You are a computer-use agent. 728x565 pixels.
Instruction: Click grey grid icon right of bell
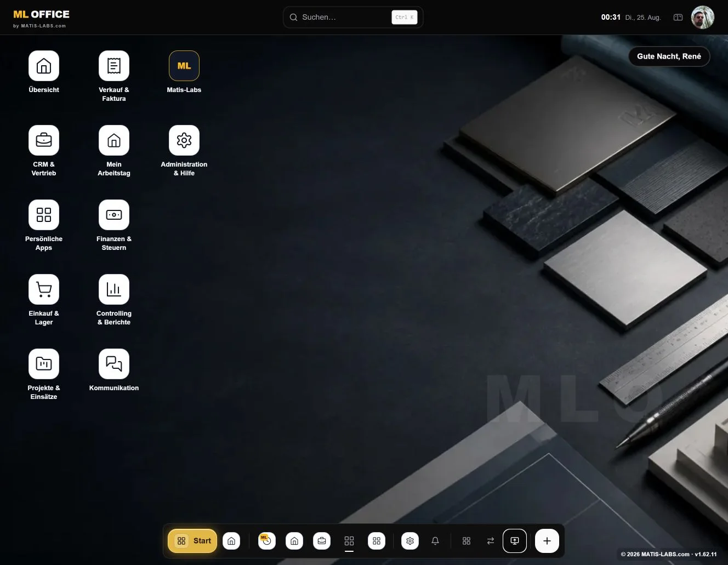467,541
